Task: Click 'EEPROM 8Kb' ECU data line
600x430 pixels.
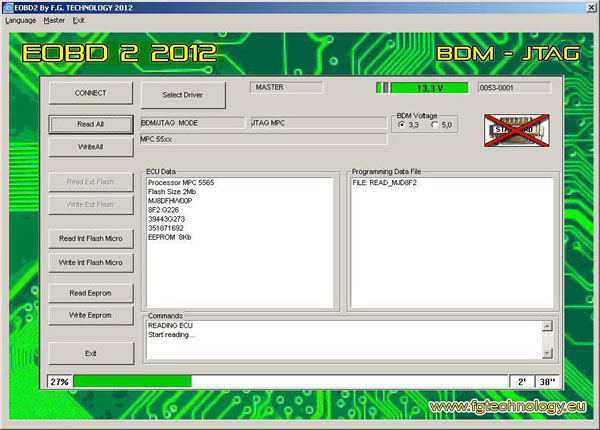Action: click(x=170, y=238)
